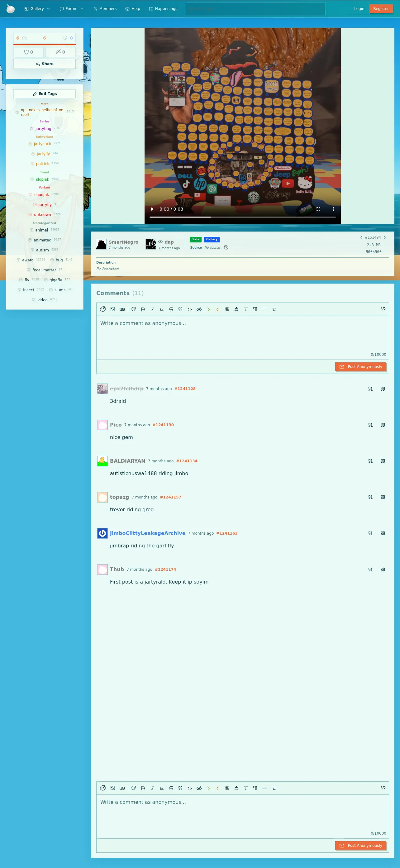Open the jartybug series tag
This screenshot has width=400, height=868.
(43, 129)
